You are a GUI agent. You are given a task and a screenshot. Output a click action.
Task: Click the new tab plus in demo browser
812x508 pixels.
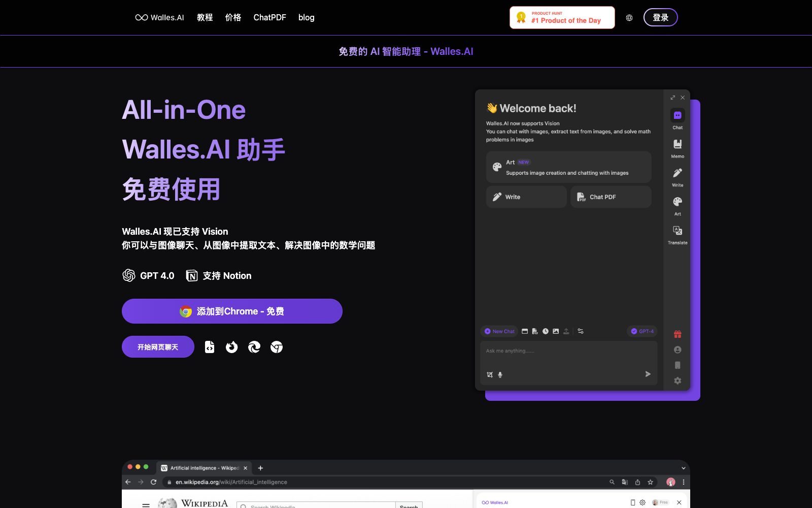(260, 468)
